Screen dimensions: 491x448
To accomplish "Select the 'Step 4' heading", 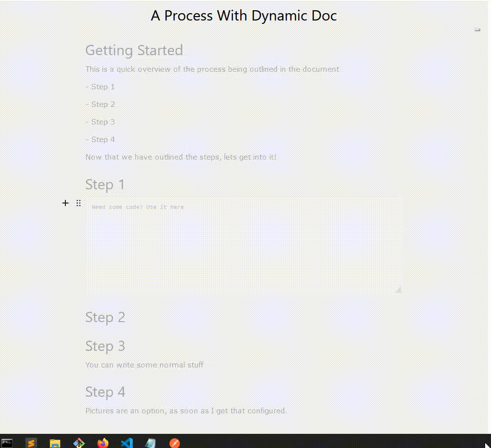I will 105,392.
